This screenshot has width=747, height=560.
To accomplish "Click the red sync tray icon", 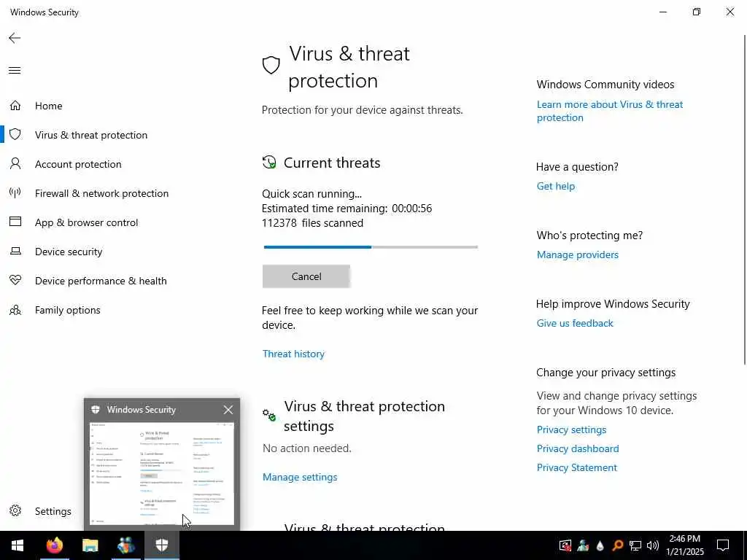I will click(x=565, y=545).
